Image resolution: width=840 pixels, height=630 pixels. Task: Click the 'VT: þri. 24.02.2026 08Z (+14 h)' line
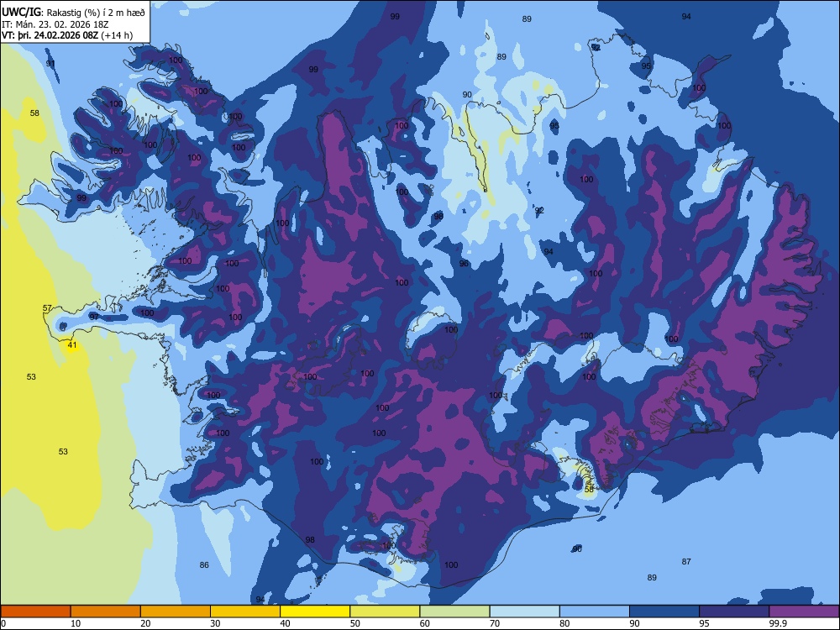click(x=67, y=36)
